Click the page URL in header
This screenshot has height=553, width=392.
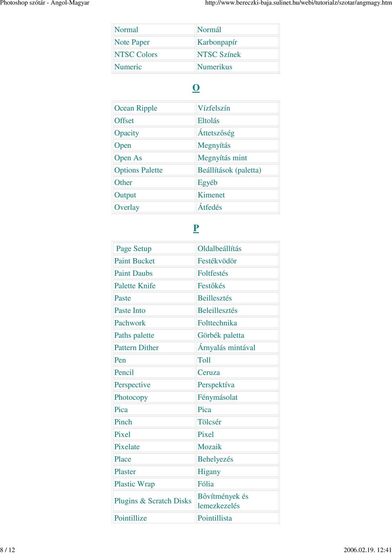click(x=298, y=3)
